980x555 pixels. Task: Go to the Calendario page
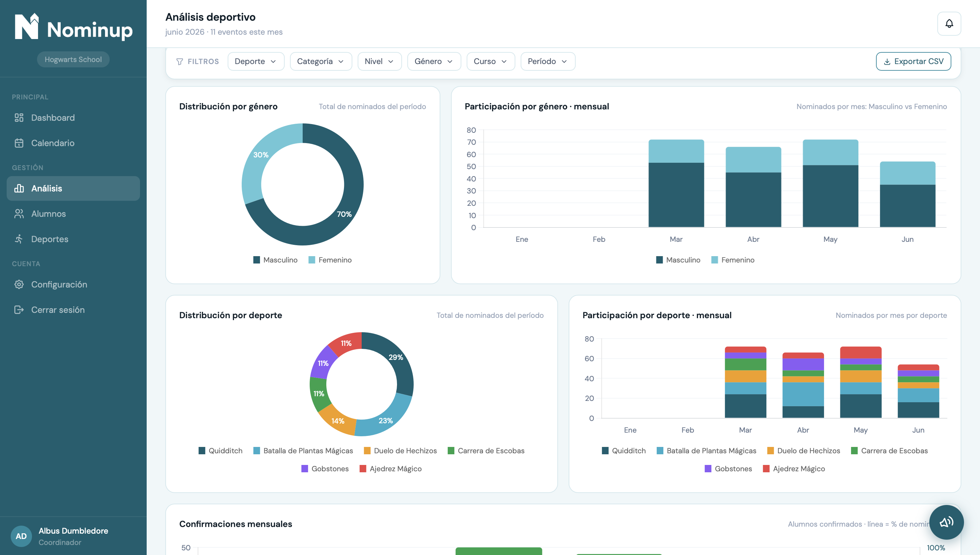point(73,143)
